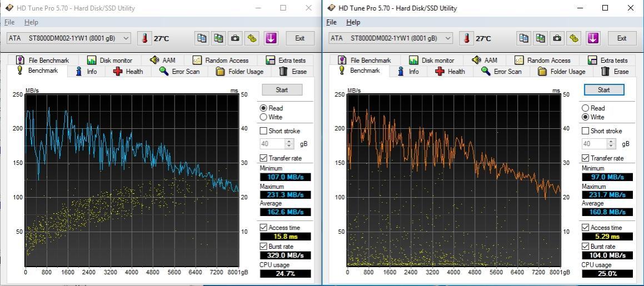Open drive selection dropdown in right window
Viewport: 644px width, 286px height.
391,38
